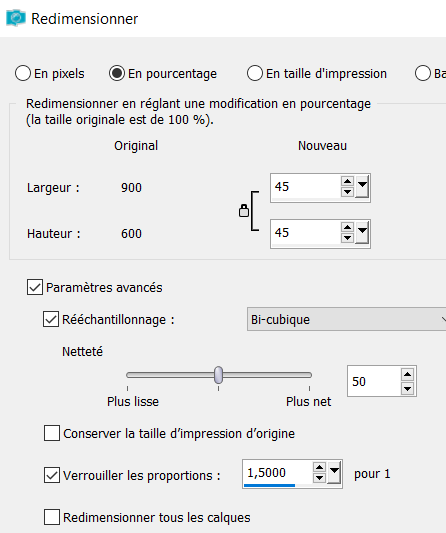Open the proportions ratio dropdown arrow
The height and width of the screenshot is (533, 446).
(334, 473)
